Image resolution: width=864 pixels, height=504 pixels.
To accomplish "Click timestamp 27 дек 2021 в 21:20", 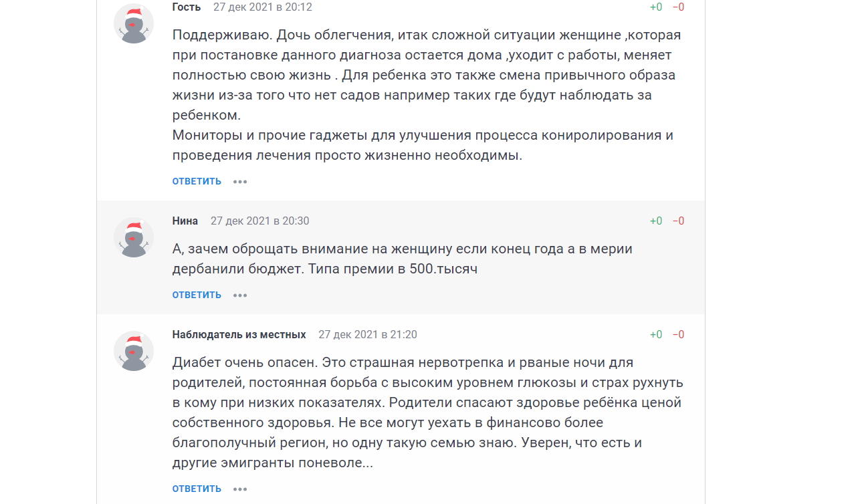I will pyautogui.click(x=368, y=335).
